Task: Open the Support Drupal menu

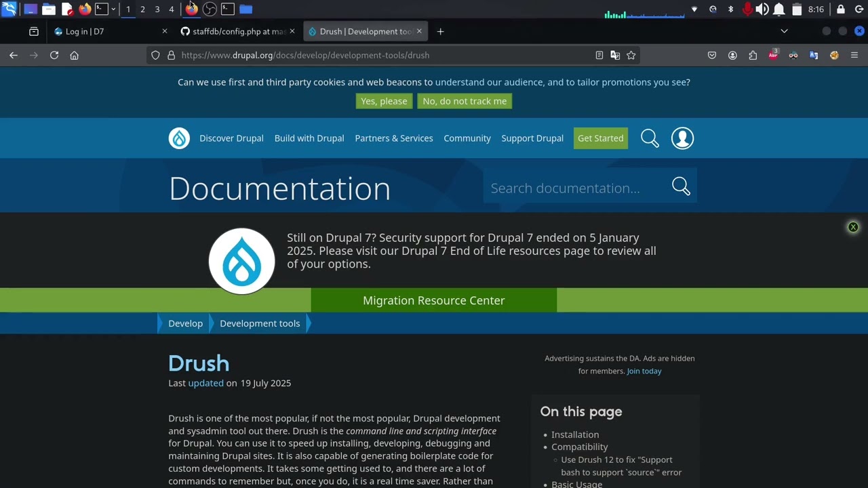Action: point(532,138)
